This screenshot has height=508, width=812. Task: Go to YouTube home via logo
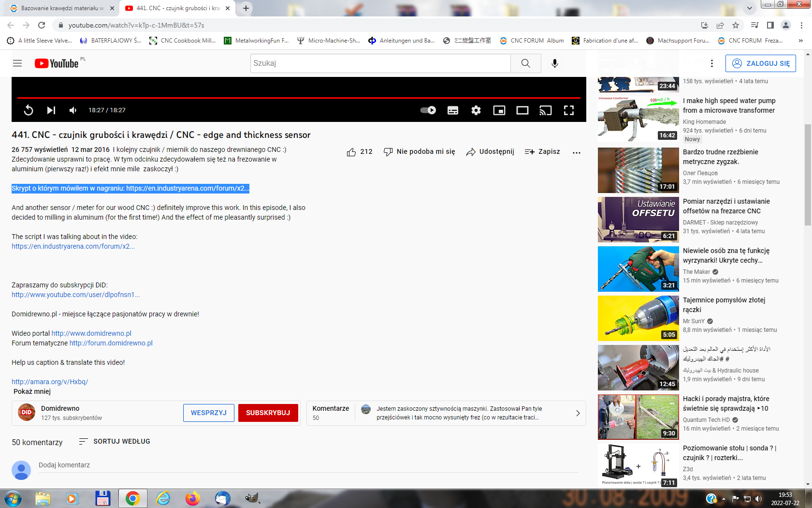pyautogui.click(x=57, y=63)
